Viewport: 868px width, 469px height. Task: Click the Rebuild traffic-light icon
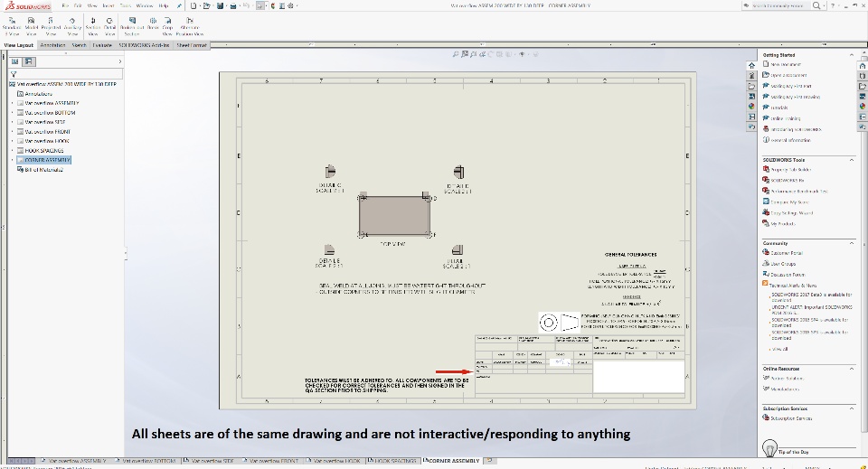pyautogui.click(x=273, y=5)
